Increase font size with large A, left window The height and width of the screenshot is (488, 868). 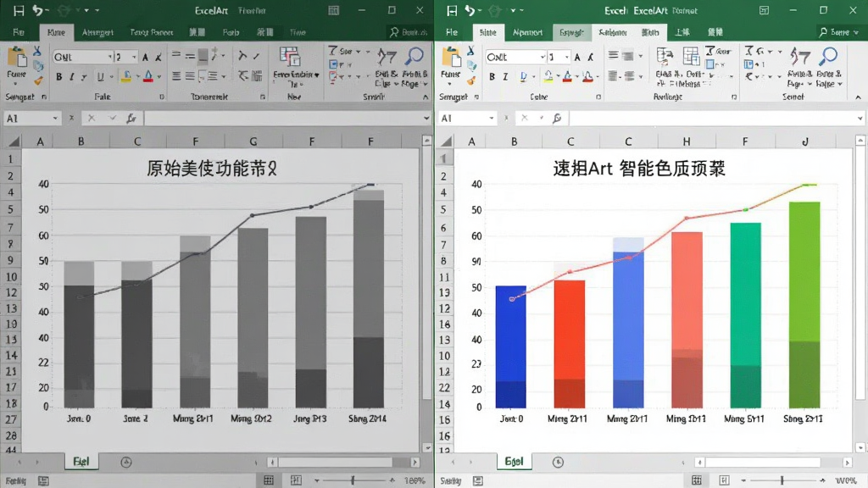145,57
